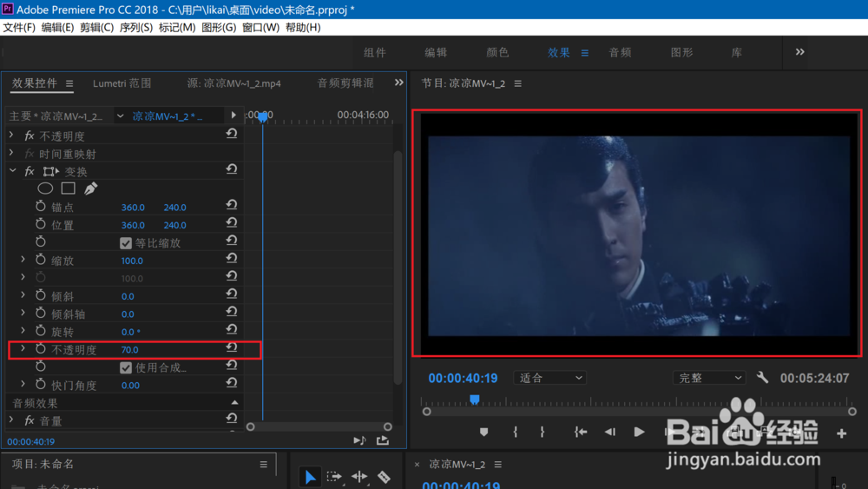Screen dimensions: 868x489
Task: Open the 效果控件 panel menu
Action: (x=69, y=83)
